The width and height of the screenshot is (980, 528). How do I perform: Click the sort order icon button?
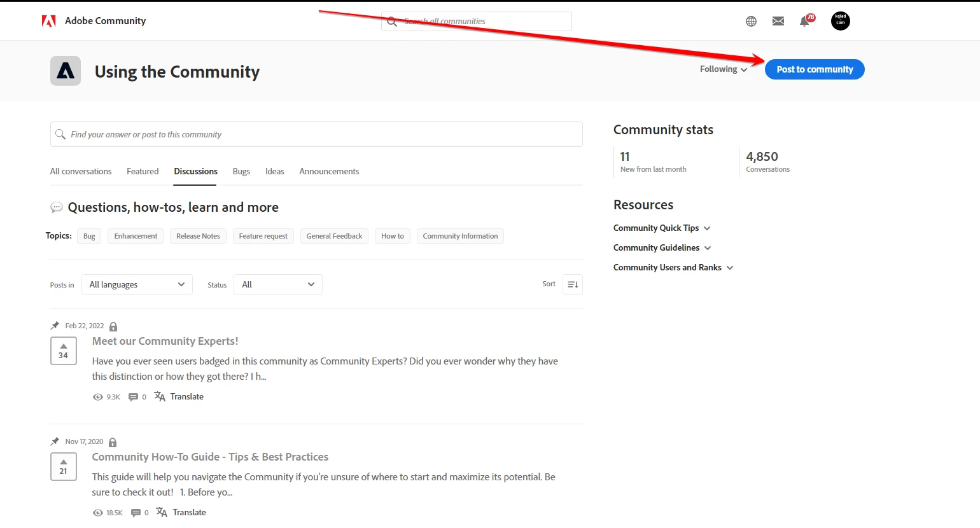coord(573,284)
